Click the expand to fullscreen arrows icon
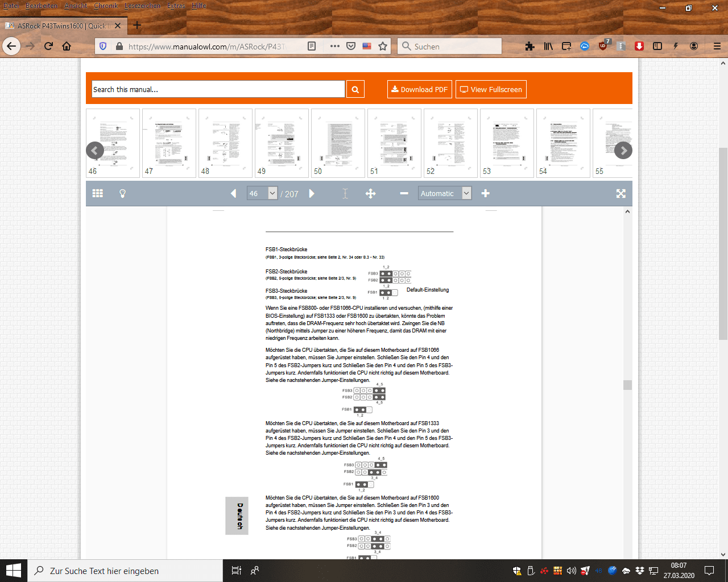Screen dimensions: 728x582 click(621, 194)
